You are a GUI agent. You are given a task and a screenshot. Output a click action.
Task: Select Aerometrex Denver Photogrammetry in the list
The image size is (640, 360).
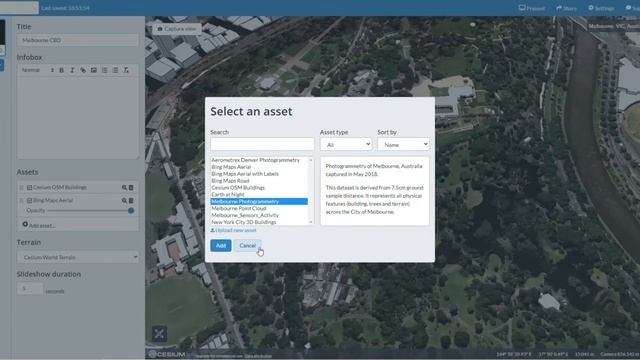tap(259, 160)
